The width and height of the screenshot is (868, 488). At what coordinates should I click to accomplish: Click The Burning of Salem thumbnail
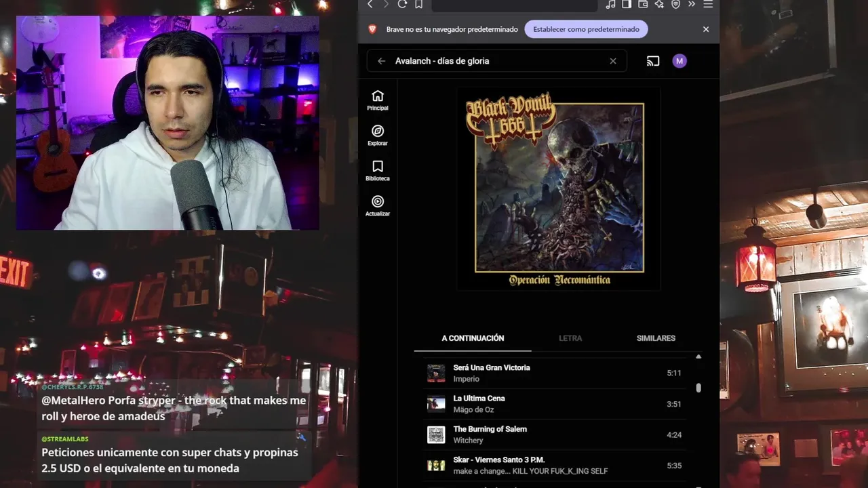[436, 434]
